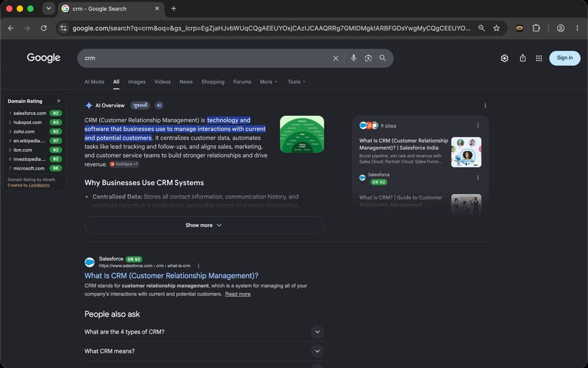This screenshot has width=588, height=368.
Task: Click salesforce.com in Domain Rating list
Action: point(30,113)
